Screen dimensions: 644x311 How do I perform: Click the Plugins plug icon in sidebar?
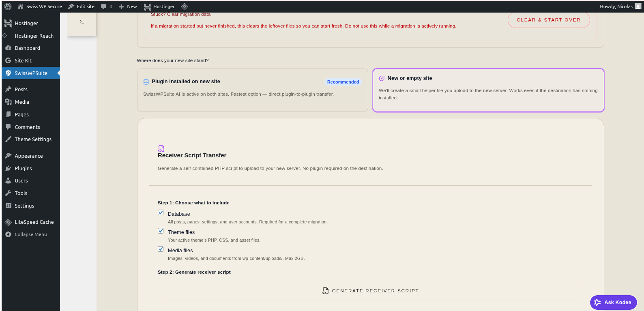pos(8,168)
